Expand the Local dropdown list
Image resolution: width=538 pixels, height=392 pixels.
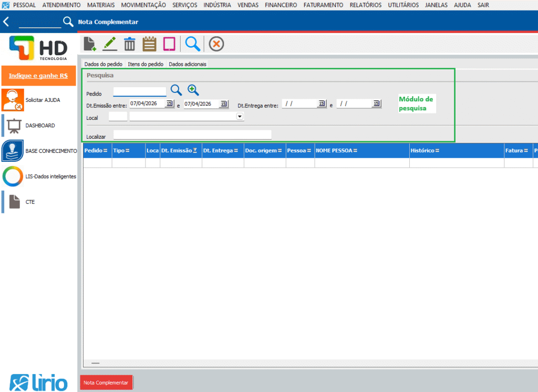tap(240, 117)
